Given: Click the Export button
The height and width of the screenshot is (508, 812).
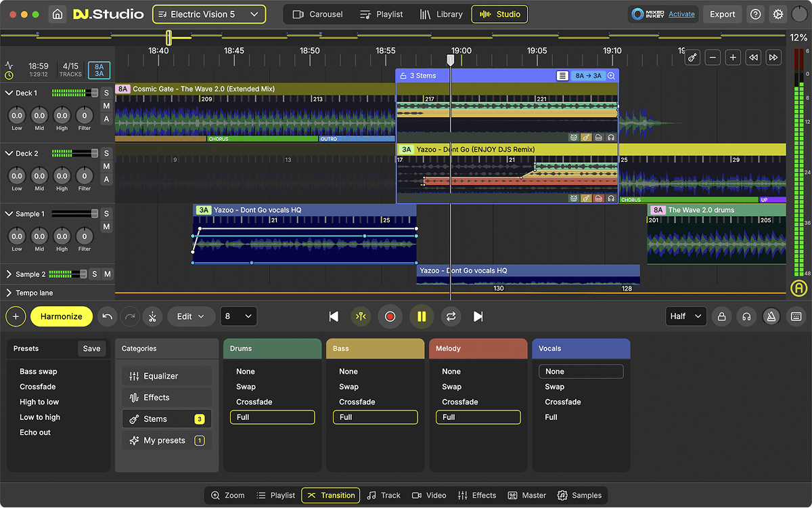Looking at the screenshot, I should tap(722, 14).
